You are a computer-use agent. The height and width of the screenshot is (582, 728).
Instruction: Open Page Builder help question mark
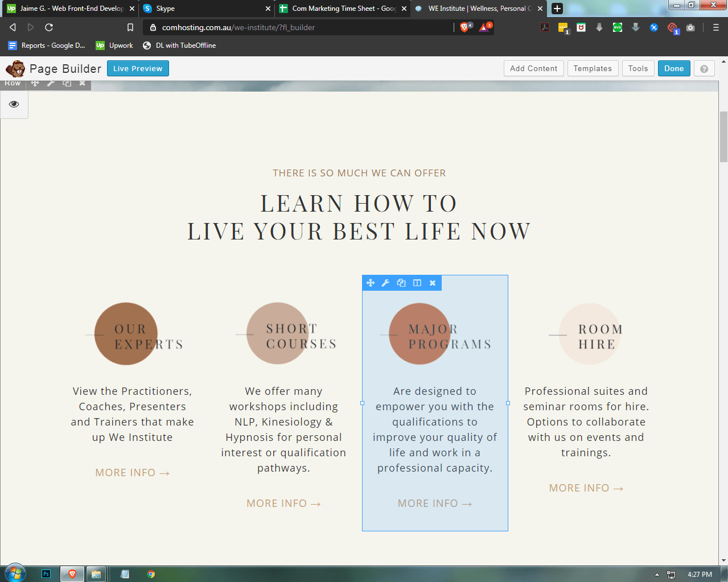click(704, 68)
